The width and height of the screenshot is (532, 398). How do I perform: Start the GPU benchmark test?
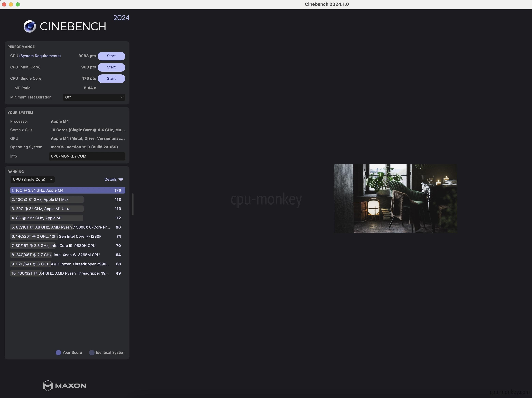(111, 56)
